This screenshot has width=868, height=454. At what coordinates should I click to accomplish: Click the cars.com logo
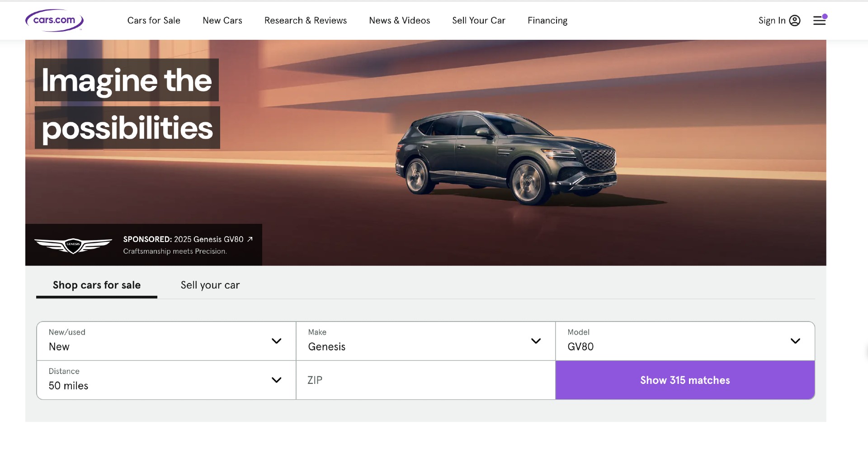[x=54, y=20]
